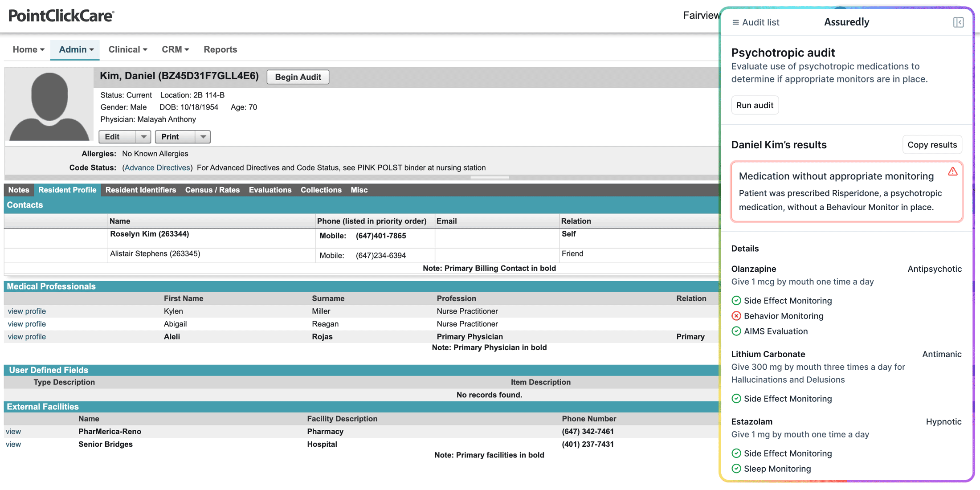Click the Sleep Monitoring check icon for Estazolam
Screen dimensions: 980x490
coord(736,468)
